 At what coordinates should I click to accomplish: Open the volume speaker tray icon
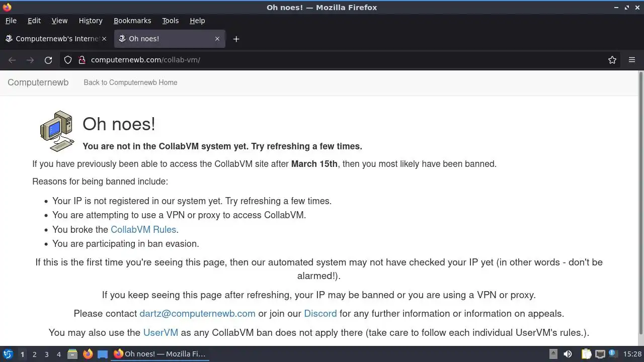568,354
